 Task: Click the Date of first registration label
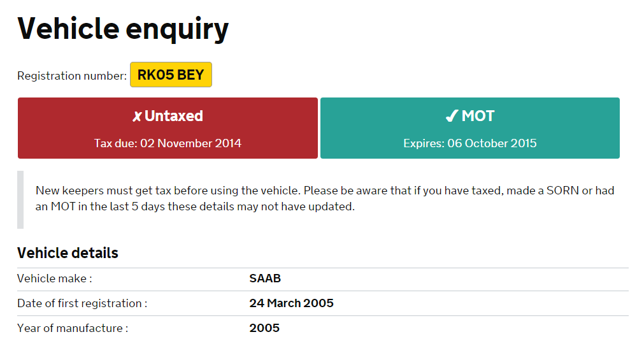click(x=82, y=303)
